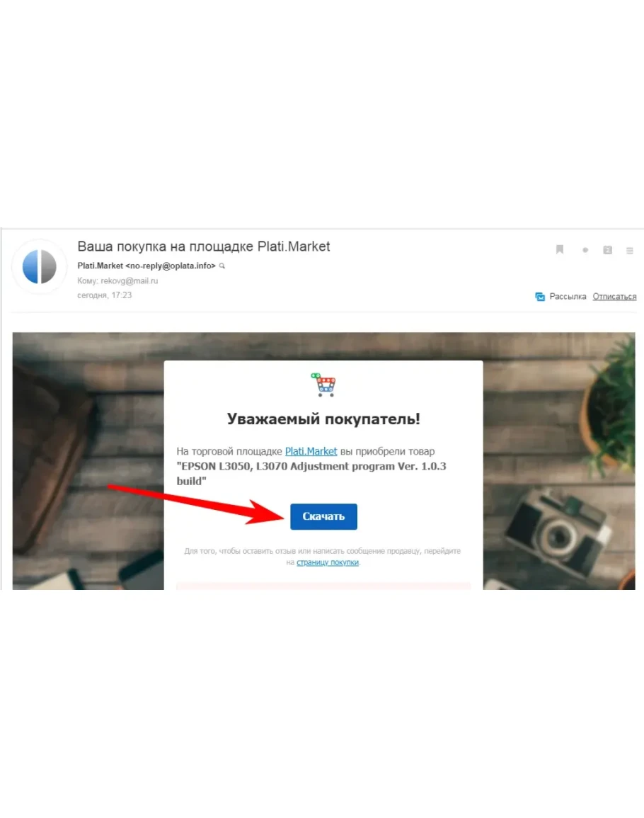
Task: Click the blue Скачать download button
Action: point(324,516)
